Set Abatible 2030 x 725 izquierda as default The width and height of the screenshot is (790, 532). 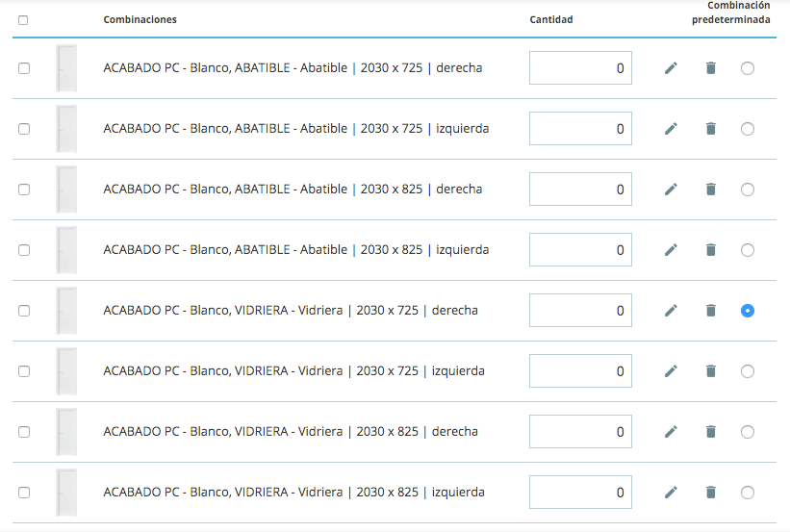tap(748, 129)
